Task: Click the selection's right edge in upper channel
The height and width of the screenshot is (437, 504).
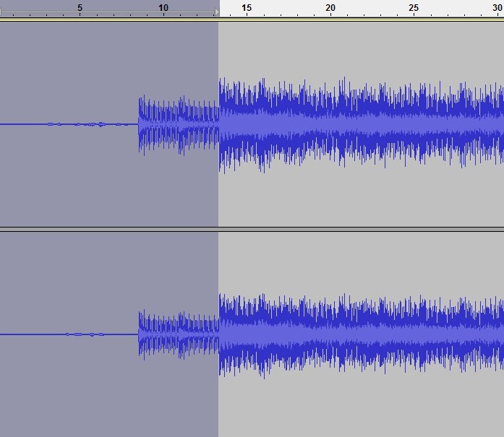Action: 218,124
